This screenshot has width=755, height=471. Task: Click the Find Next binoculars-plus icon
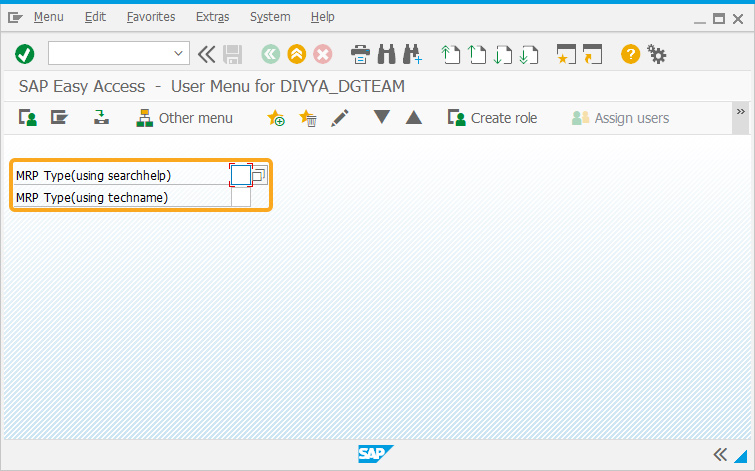(413, 54)
